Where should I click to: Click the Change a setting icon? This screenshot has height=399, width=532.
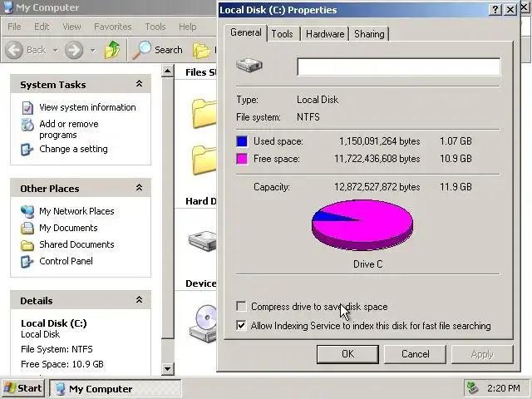(x=27, y=150)
